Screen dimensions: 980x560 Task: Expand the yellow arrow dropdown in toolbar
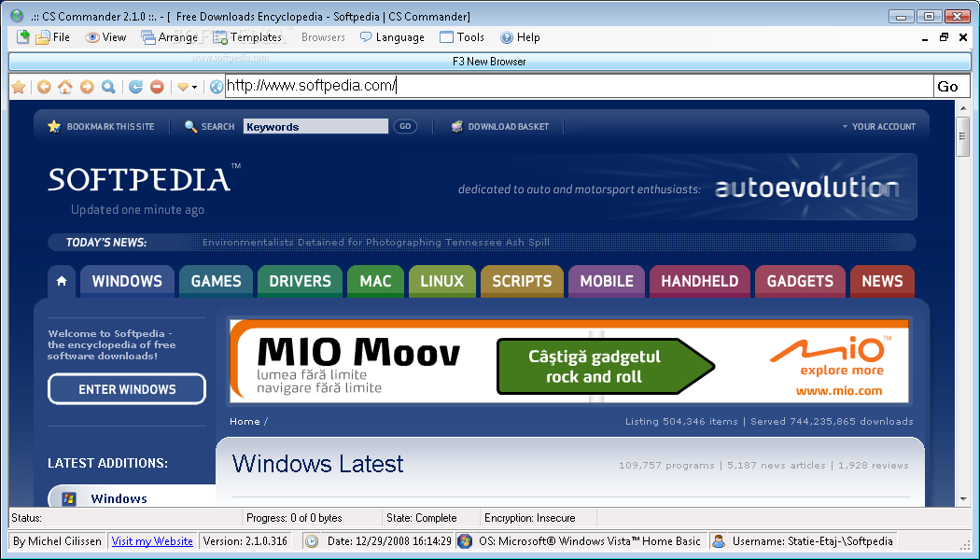click(x=187, y=87)
